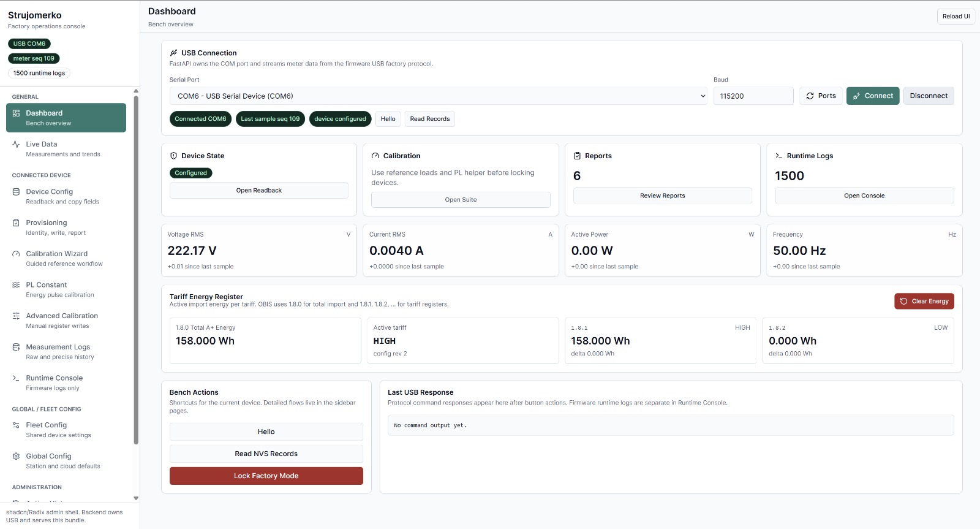Click Last sample seq 109 badge
The height and width of the screenshot is (529, 980).
(270, 119)
